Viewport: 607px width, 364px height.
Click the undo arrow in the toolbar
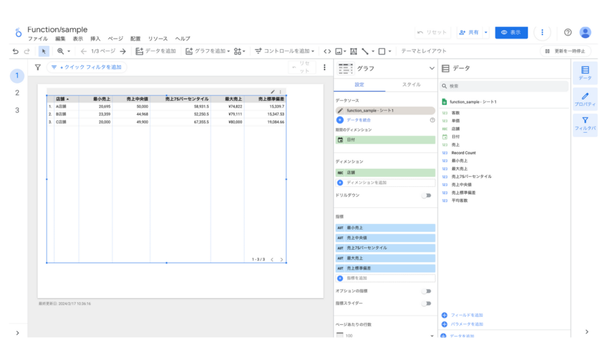click(x=15, y=52)
